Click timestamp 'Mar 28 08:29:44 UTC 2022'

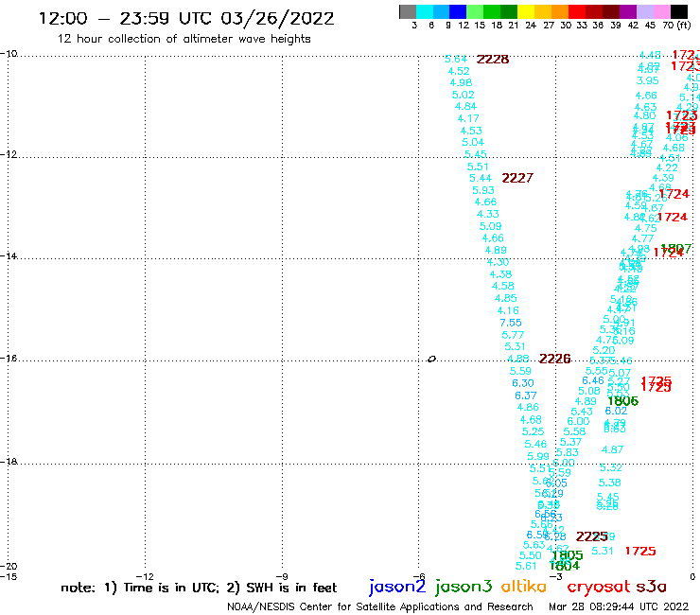pyautogui.click(x=619, y=606)
